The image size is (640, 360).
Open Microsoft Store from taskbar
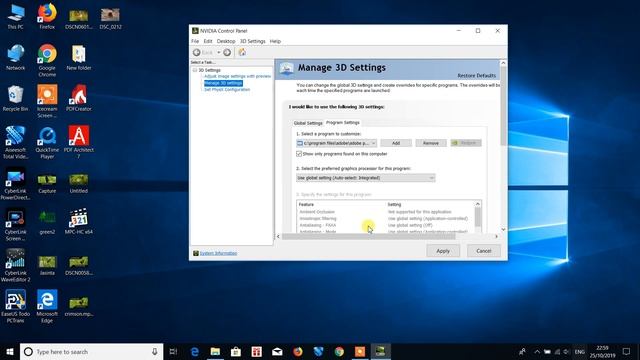click(236, 351)
